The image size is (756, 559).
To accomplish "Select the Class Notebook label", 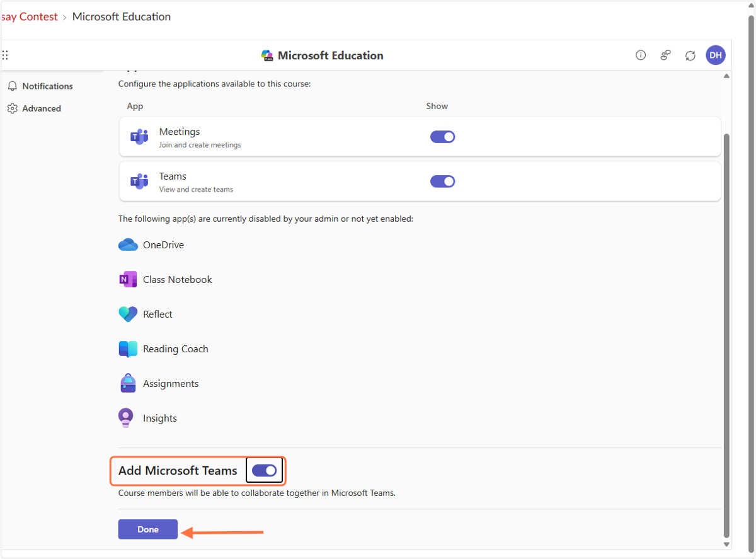I will (178, 279).
